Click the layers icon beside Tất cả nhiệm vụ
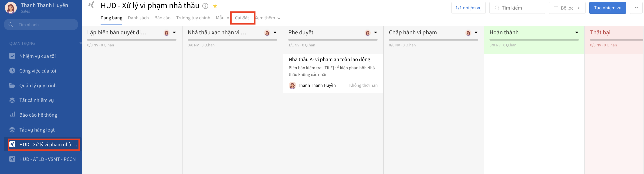Image resolution: width=644 pixels, height=174 pixels. [12, 100]
